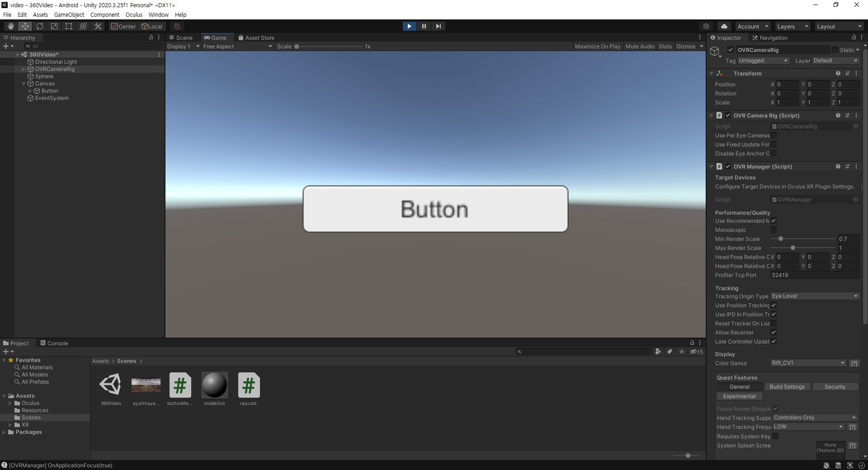The image size is (868, 470).
Task: Expand OVRCameraRig in Hierarchy
Action: point(24,69)
